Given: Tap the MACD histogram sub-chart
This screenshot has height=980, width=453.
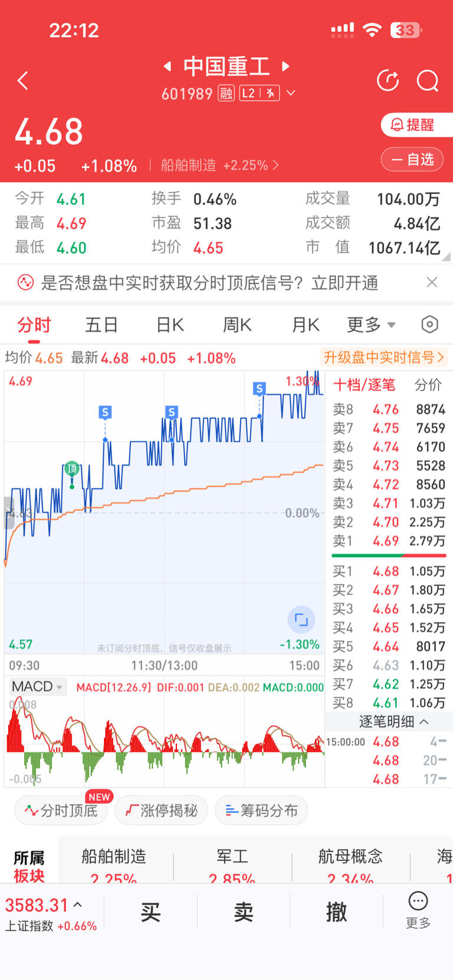Looking at the screenshot, I should 165,741.
